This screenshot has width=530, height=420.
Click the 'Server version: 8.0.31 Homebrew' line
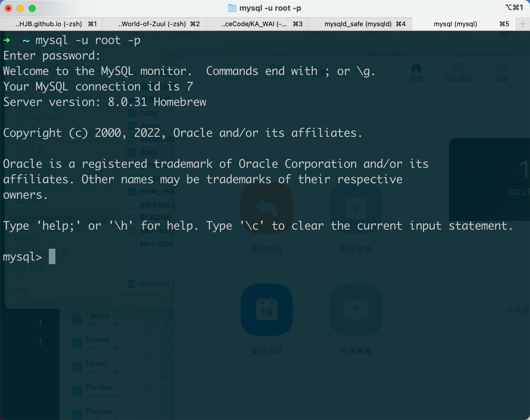coord(105,102)
